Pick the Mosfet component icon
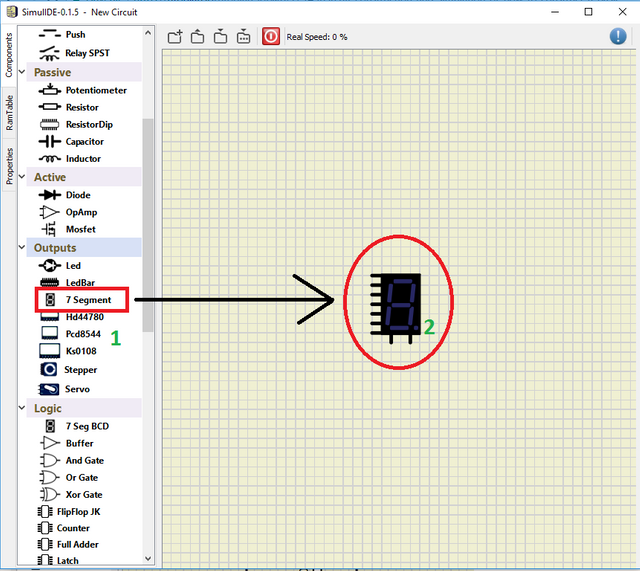The image size is (640, 571). pyautogui.click(x=49, y=229)
